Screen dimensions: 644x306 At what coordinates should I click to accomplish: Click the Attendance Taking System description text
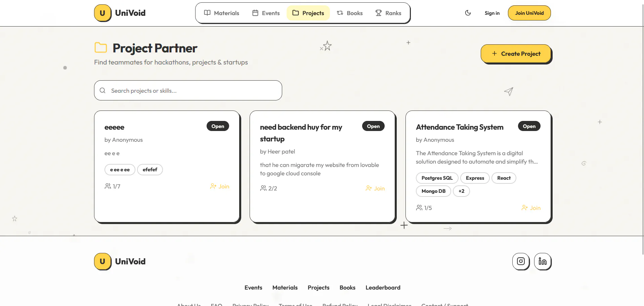(477, 157)
